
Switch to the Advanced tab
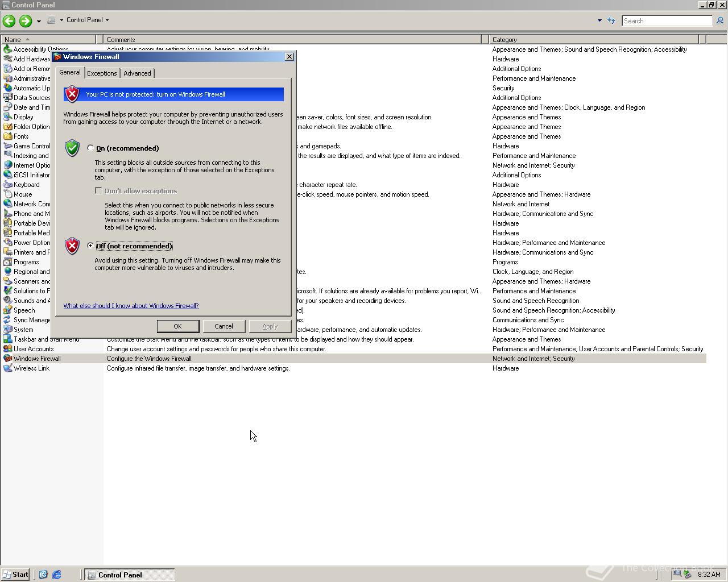click(137, 73)
